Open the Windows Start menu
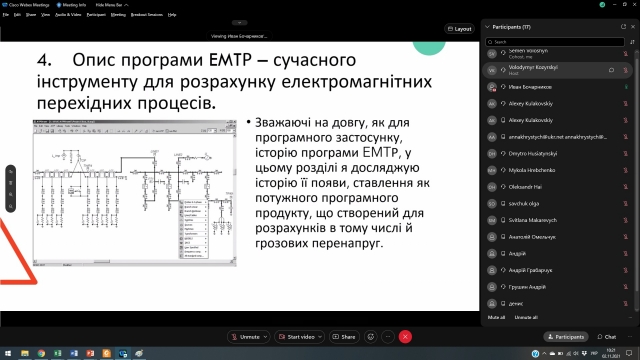The height and width of the screenshot is (360, 640). (8, 353)
